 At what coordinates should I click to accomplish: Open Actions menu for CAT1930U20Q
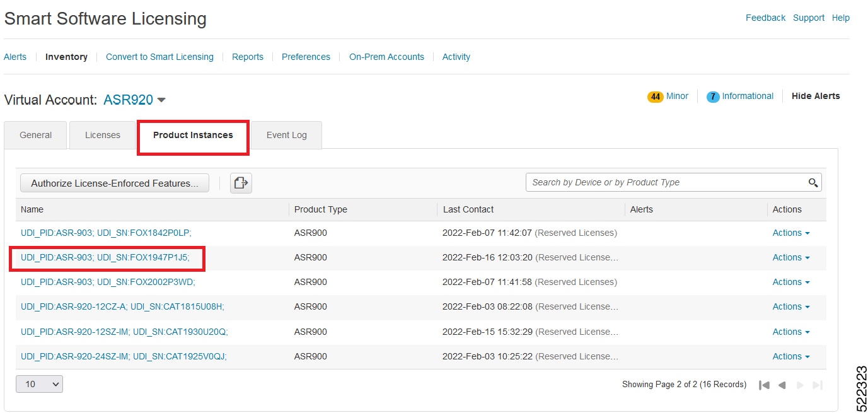point(791,332)
